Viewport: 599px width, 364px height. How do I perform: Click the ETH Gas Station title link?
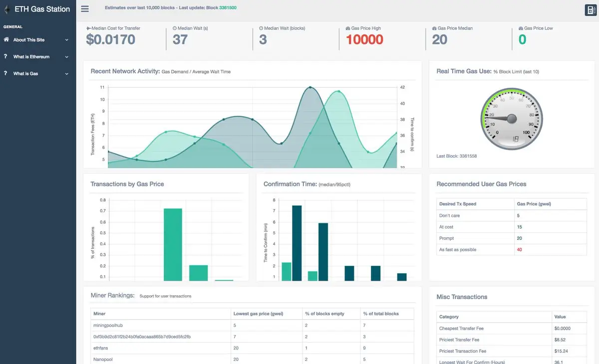click(42, 9)
